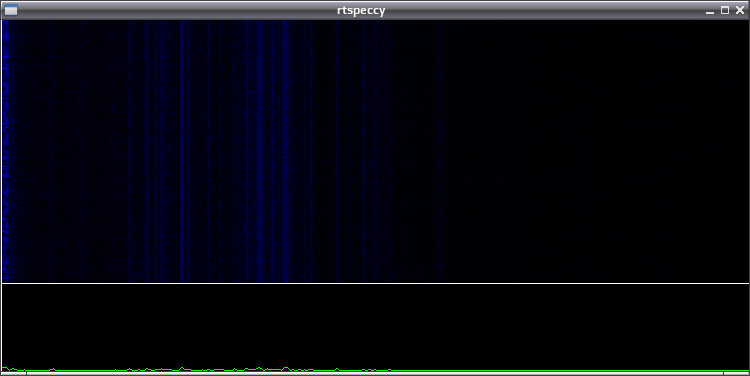The width and height of the screenshot is (750, 376).
Task: Open the window menu icon in title bar
Action: click(11, 10)
